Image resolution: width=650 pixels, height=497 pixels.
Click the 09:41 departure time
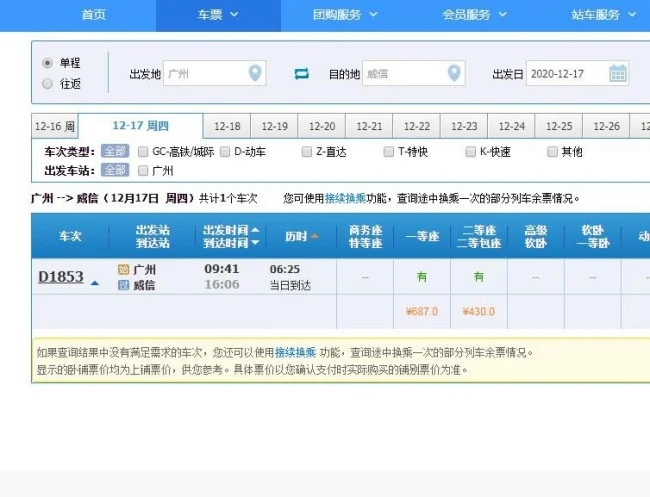(222, 269)
